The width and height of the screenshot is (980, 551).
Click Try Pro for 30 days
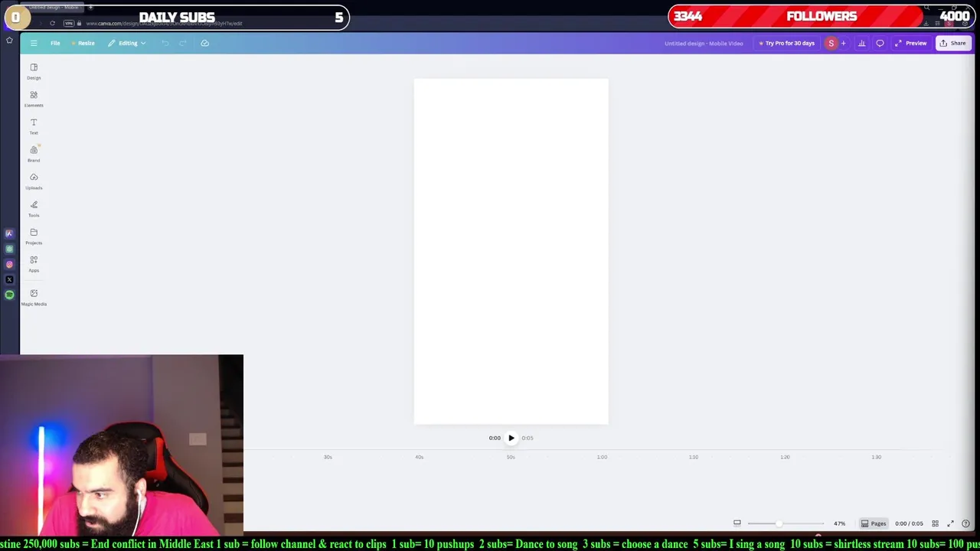point(786,44)
